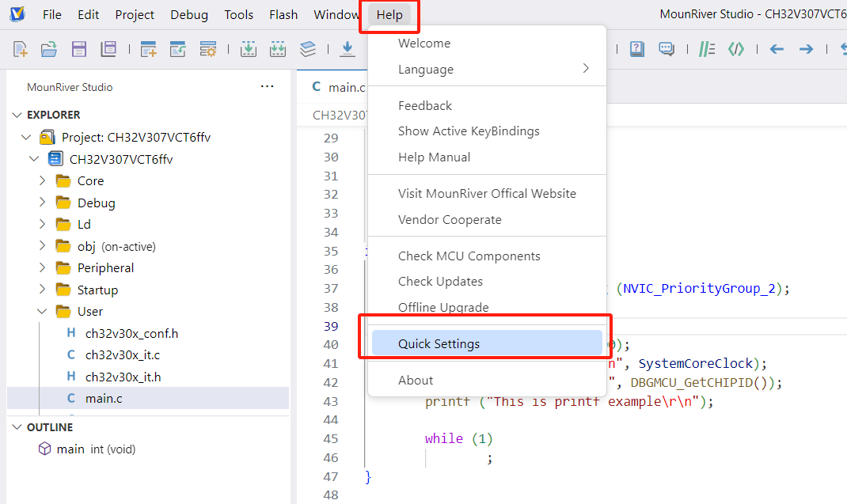
Task: Expand the Startup folder
Action: pos(42,290)
